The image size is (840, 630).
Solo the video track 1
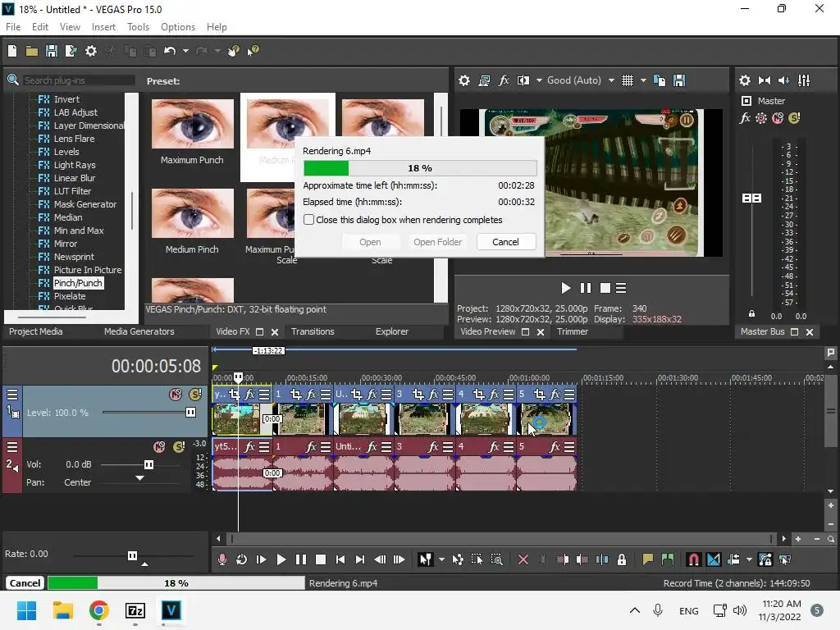point(195,395)
